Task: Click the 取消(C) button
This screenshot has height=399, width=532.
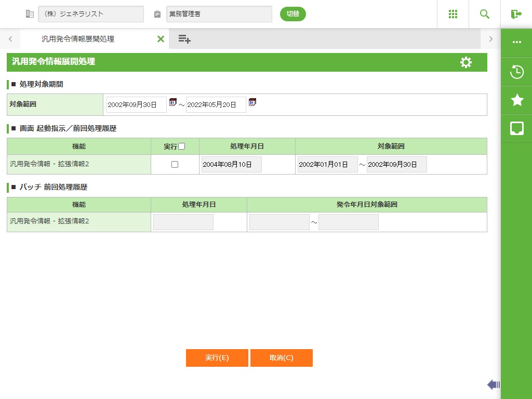Action: pyautogui.click(x=281, y=358)
